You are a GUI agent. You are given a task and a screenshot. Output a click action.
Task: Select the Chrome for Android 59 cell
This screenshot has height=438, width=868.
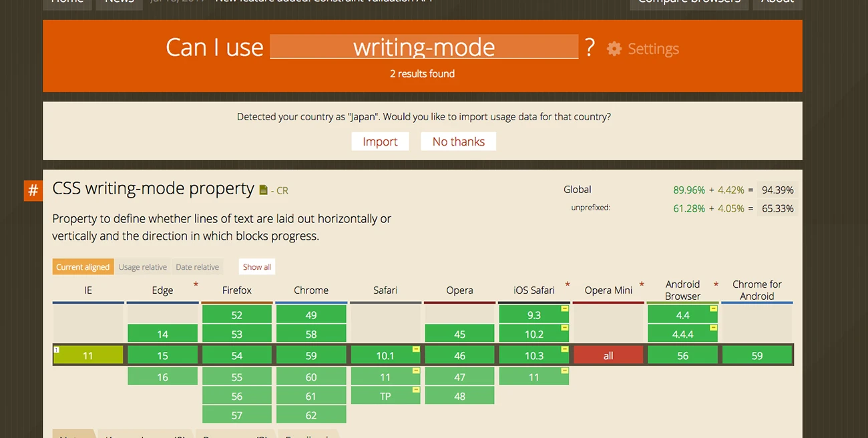pyautogui.click(x=757, y=356)
